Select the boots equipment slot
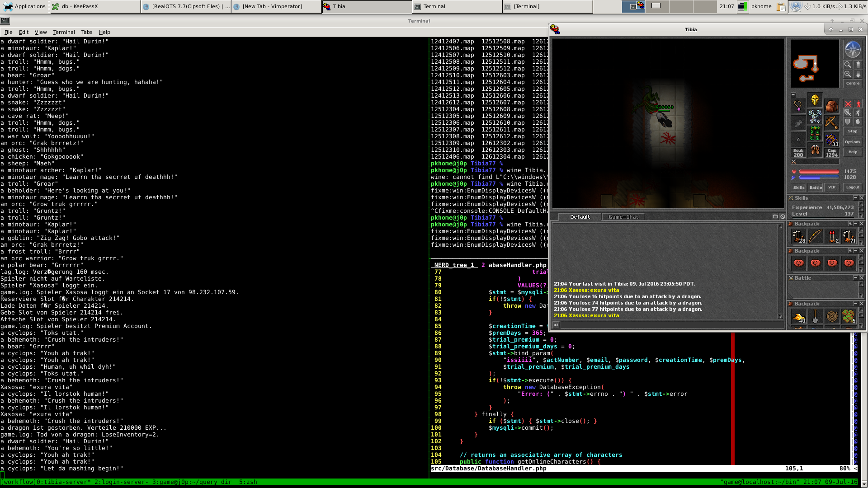The image size is (868, 488). pos(815,150)
